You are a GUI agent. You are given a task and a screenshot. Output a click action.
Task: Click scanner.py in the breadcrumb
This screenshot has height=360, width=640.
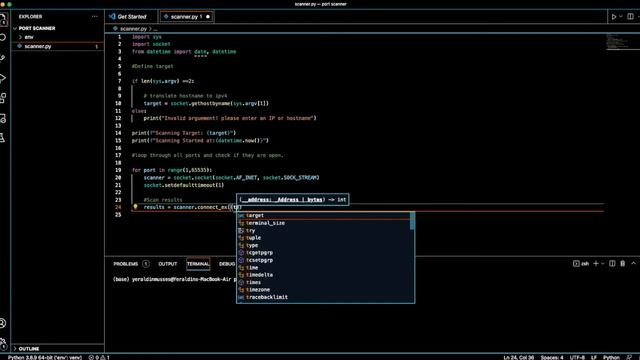133,29
